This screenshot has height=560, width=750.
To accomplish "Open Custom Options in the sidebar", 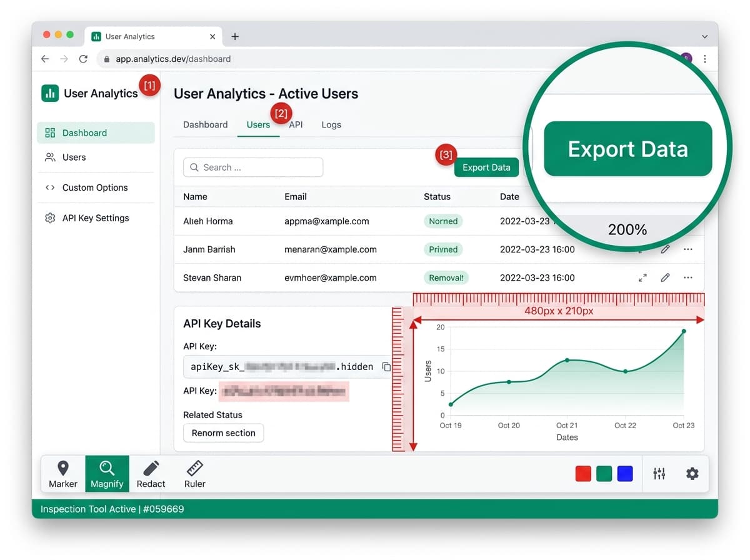I will [96, 187].
